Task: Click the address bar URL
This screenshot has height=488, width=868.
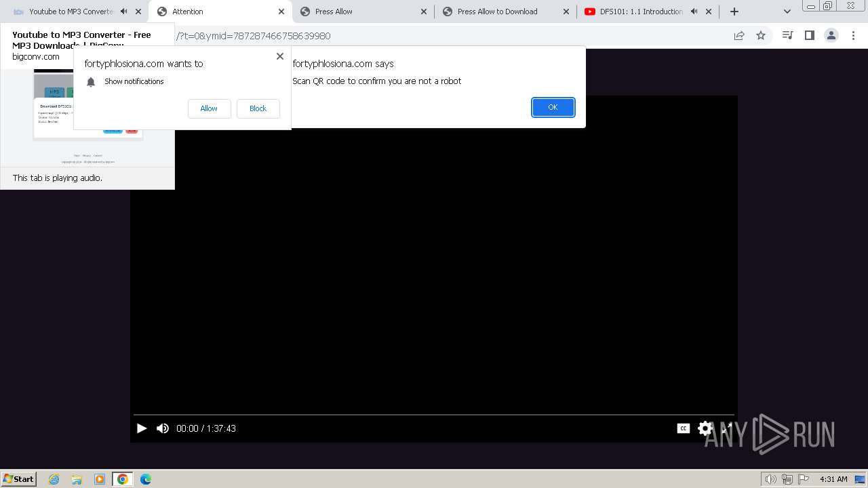Action: (252, 36)
